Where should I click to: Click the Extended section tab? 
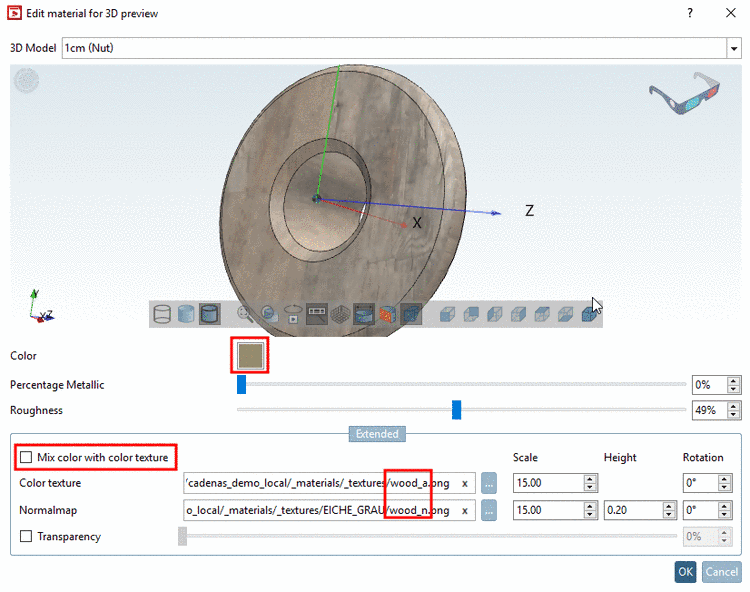pos(377,434)
